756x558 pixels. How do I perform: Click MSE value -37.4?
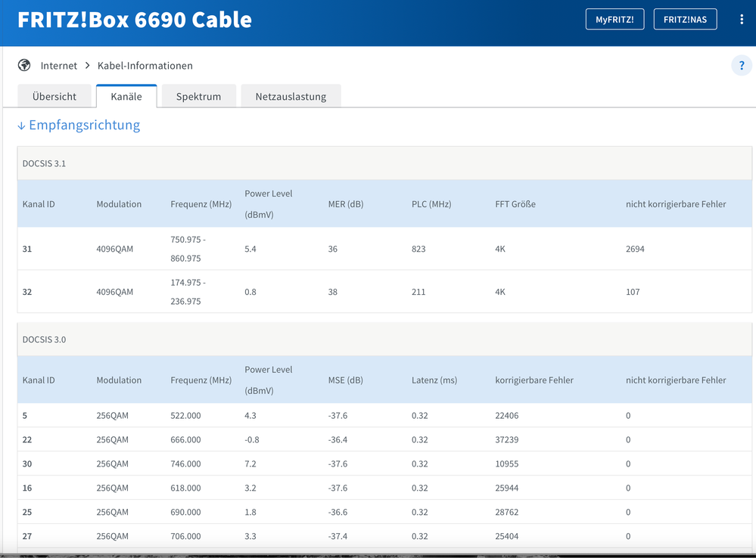click(338, 536)
